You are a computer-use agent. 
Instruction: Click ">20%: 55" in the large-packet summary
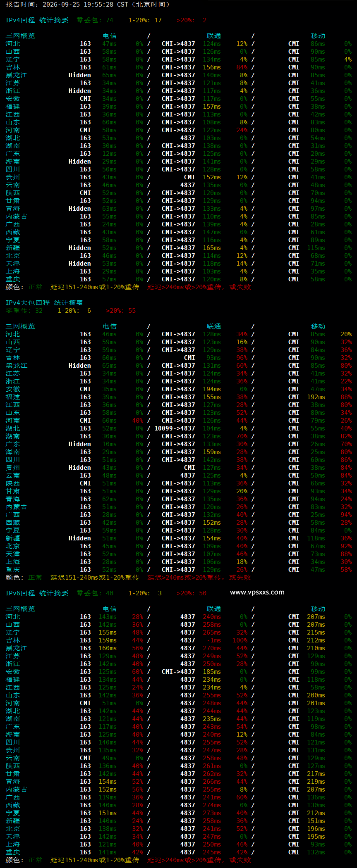[121, 311]
